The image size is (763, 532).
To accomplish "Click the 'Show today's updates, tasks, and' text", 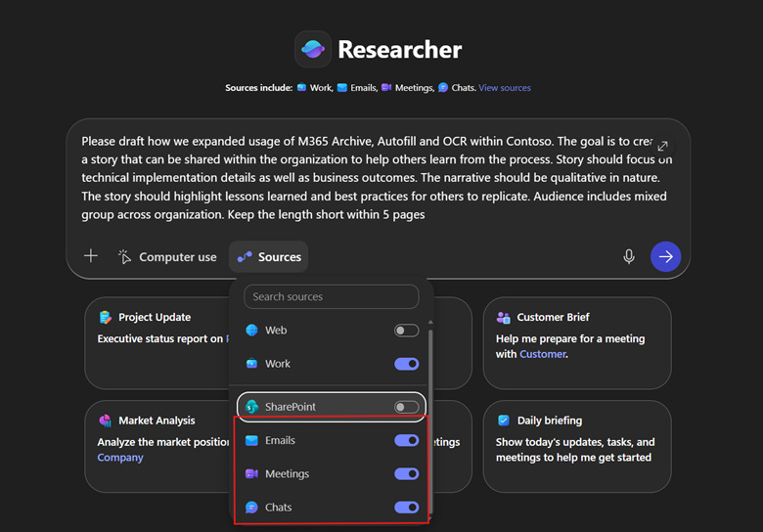I will coord(575,442).
